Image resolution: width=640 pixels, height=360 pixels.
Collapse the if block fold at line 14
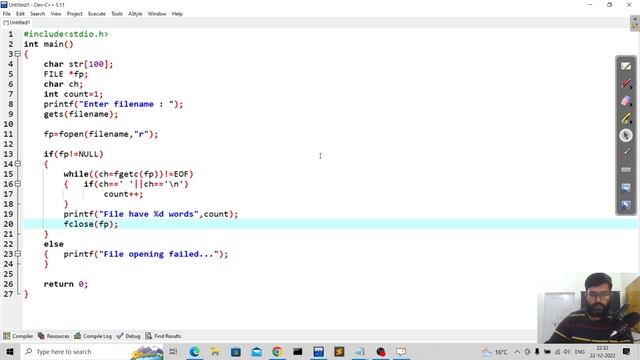[x=18, y=164]
